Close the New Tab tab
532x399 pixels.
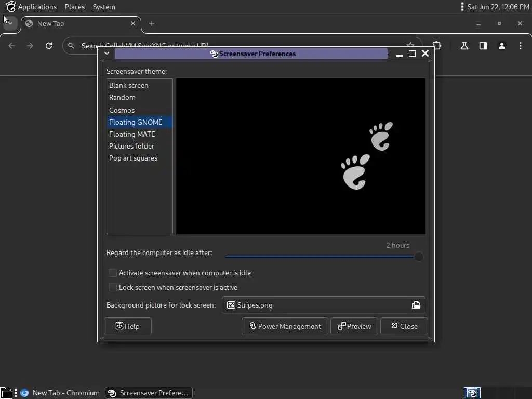click(x=133, y=23)
